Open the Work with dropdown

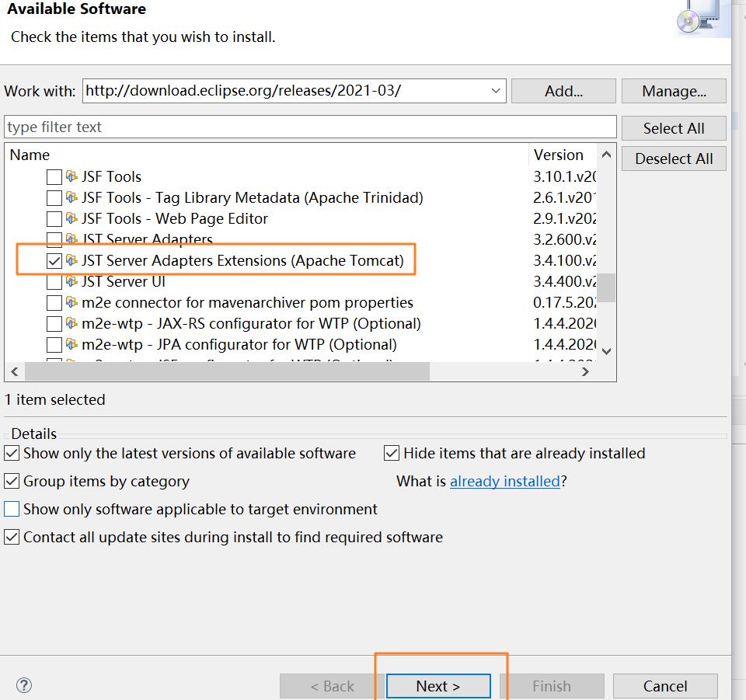tap(496, 90)
